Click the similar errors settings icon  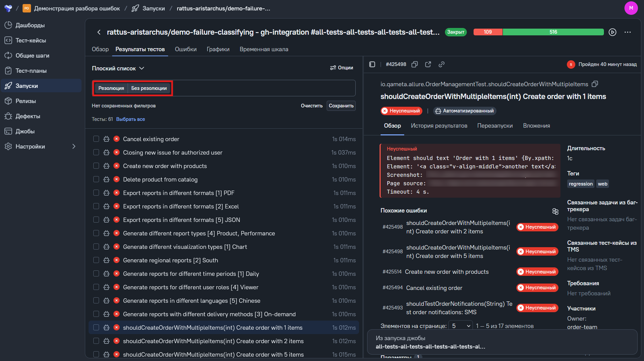555,211
